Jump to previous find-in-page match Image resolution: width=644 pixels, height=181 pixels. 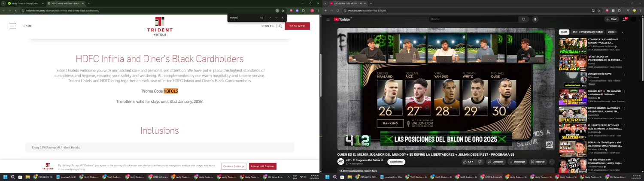[x=270, y=18]
